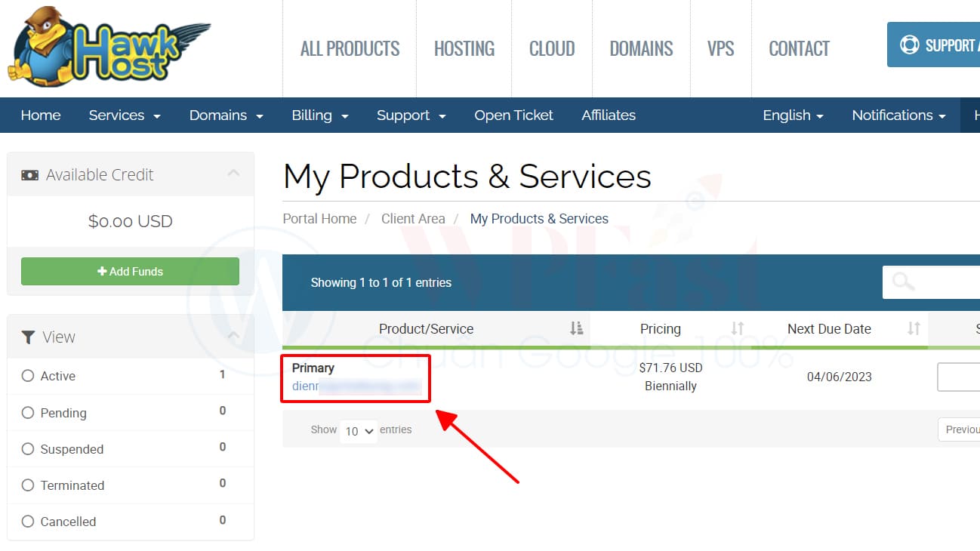Change the show entries count dropdown
The height and width of the screenshot is (551, 980).
359,431
